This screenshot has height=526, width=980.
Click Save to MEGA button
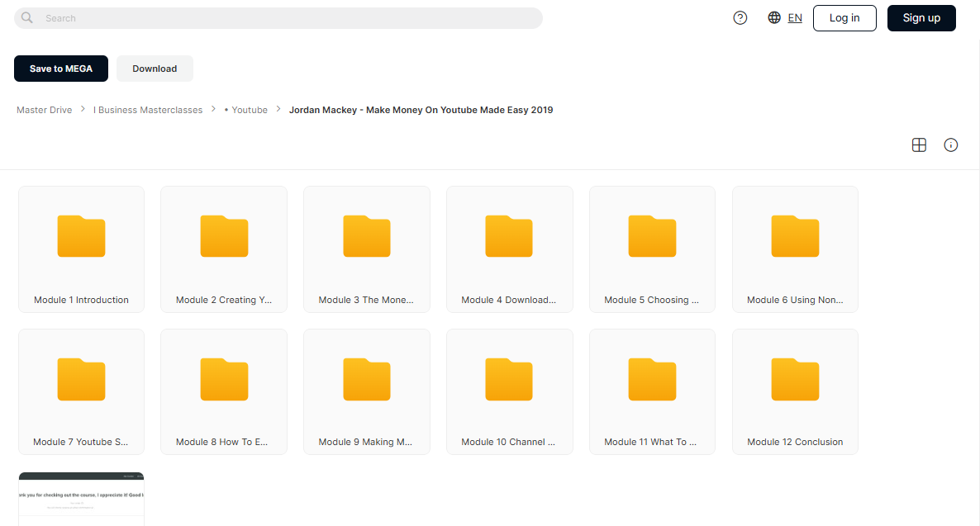[60, 69]
